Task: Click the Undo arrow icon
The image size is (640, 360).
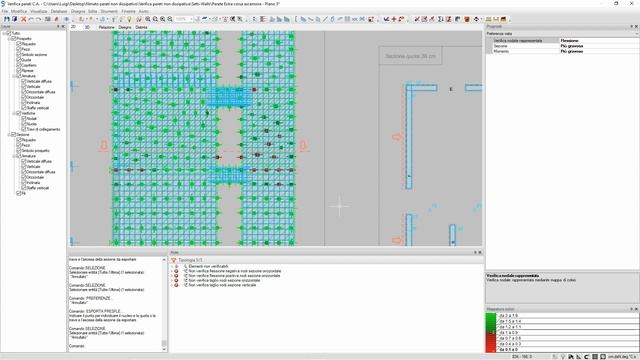Action: (x=31, y=19)
